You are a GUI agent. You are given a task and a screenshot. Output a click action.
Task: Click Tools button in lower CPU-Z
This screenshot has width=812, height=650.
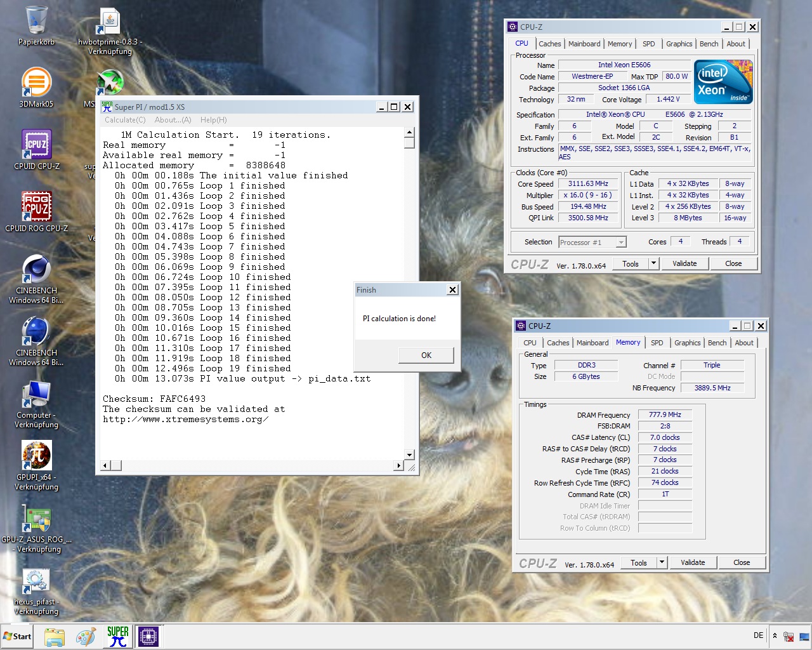639,562
